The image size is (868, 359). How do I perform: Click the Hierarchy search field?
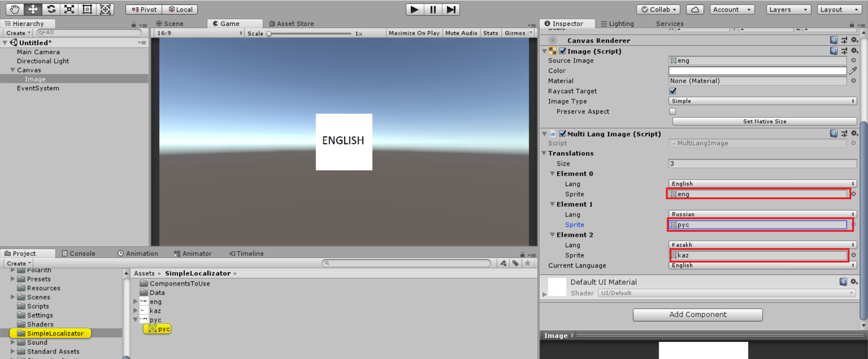pos(89,33)
